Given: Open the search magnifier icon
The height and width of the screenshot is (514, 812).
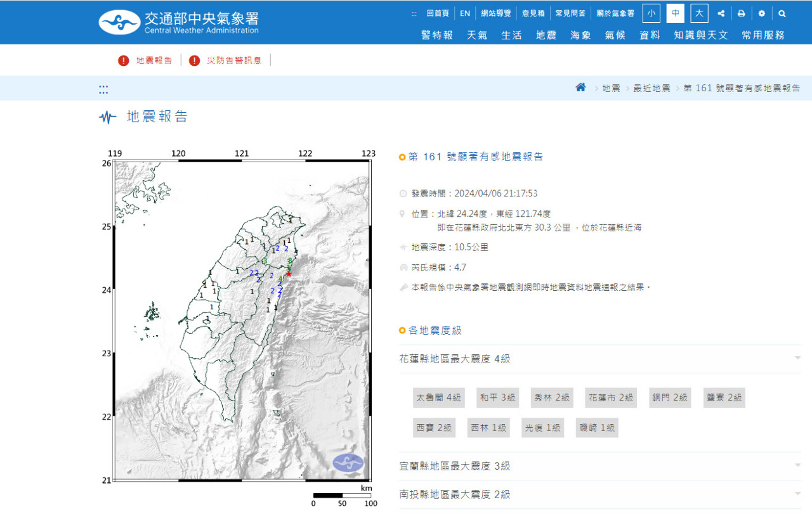Looking at the screenshot, I should (x=782, y=13).
